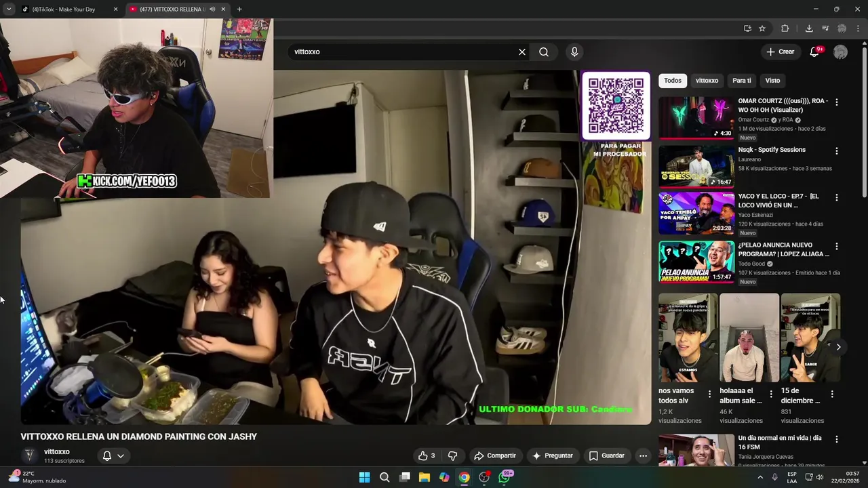Open the YACO Y EL LOCO thumbnail
Image resolution: width=868 pixels, height=488 pixels.
pos(696,213)
